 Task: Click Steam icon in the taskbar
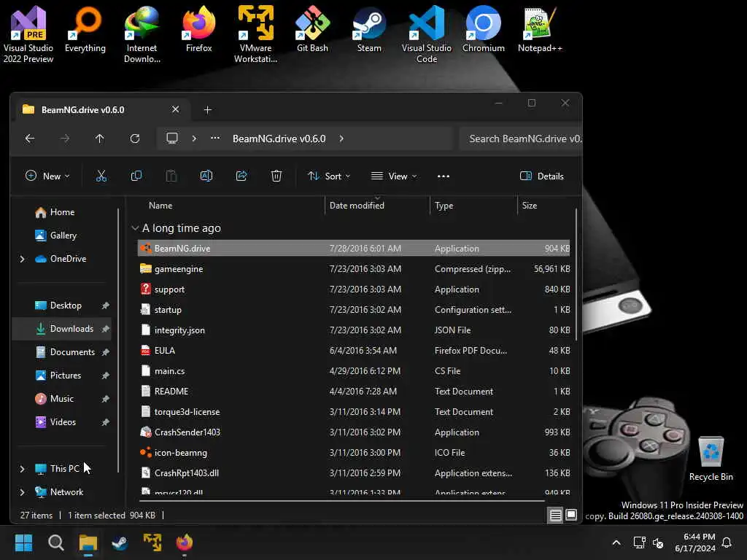pyautogui.click(x=120, y=542)
